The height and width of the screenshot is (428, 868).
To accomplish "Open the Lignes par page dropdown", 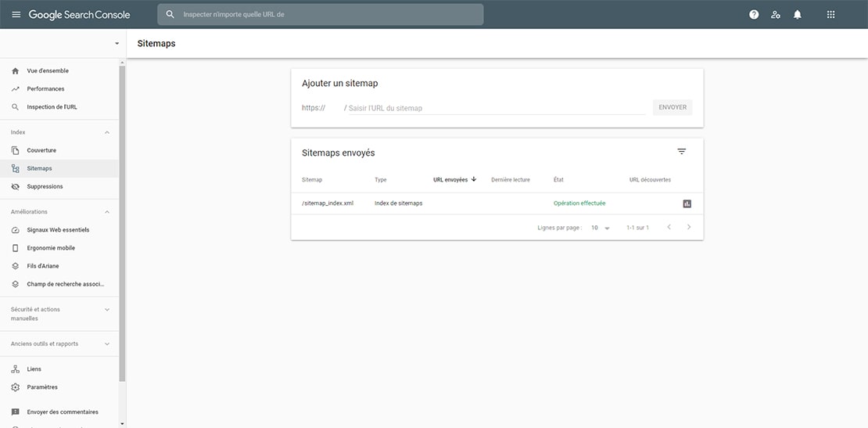I will point(600,228).
